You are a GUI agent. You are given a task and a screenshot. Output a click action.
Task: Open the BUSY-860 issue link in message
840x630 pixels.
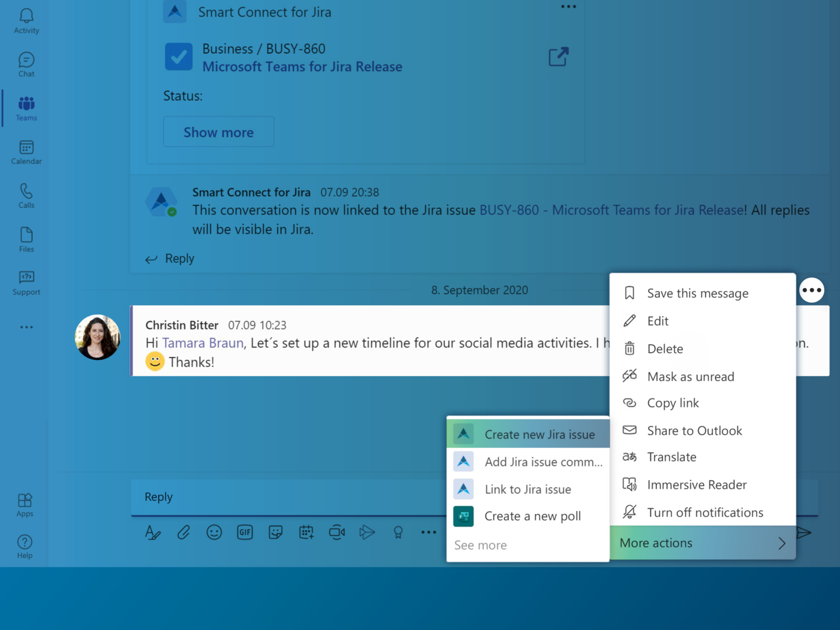(x=612, y=210)
